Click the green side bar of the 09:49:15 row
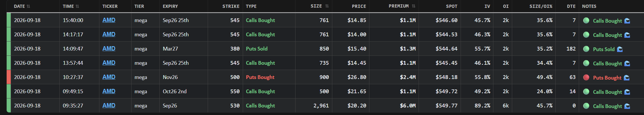This screenshot has height=115, width=644. [x=8, y=91]
